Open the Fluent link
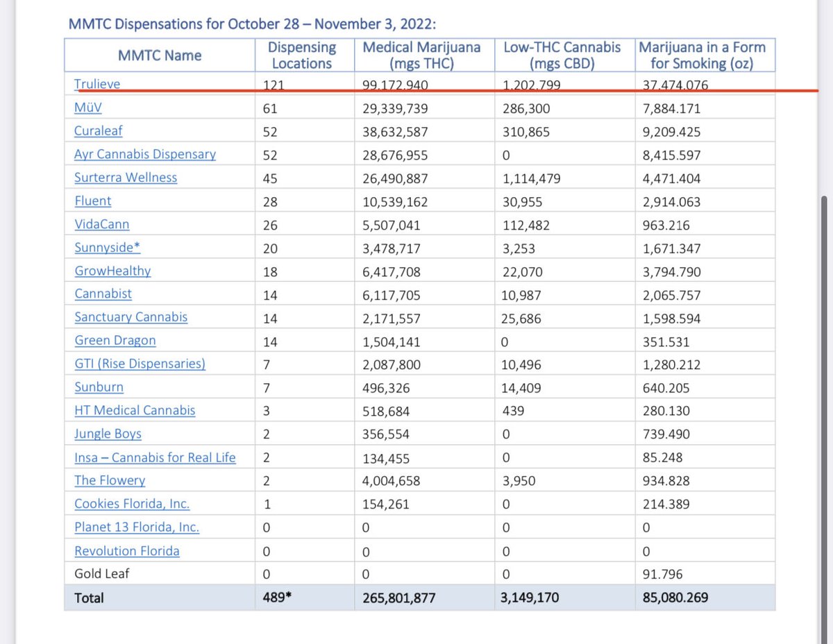Screen dimensions: 833x644 click(93, 201)
